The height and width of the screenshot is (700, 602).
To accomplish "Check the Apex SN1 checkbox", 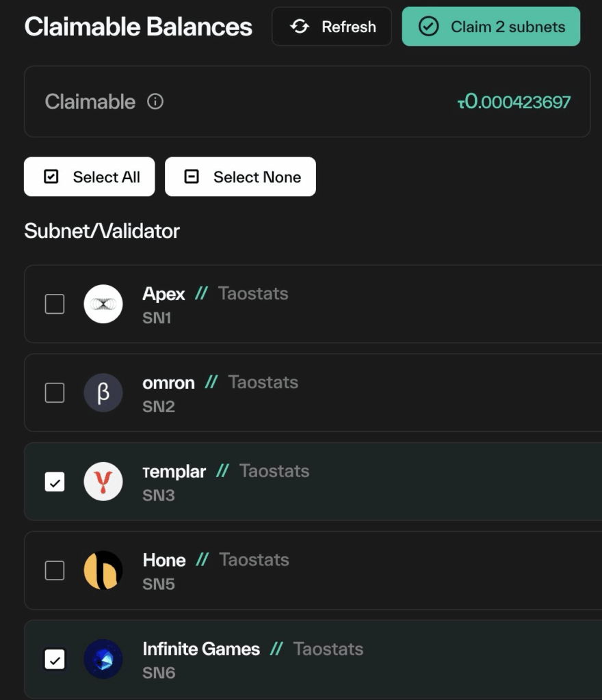I will point(55,304).
